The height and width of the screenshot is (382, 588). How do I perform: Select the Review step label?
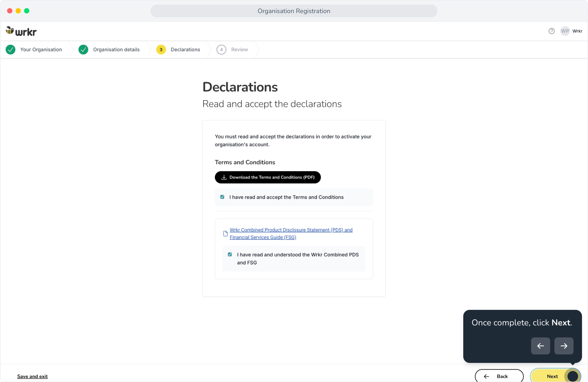point(240,50)
